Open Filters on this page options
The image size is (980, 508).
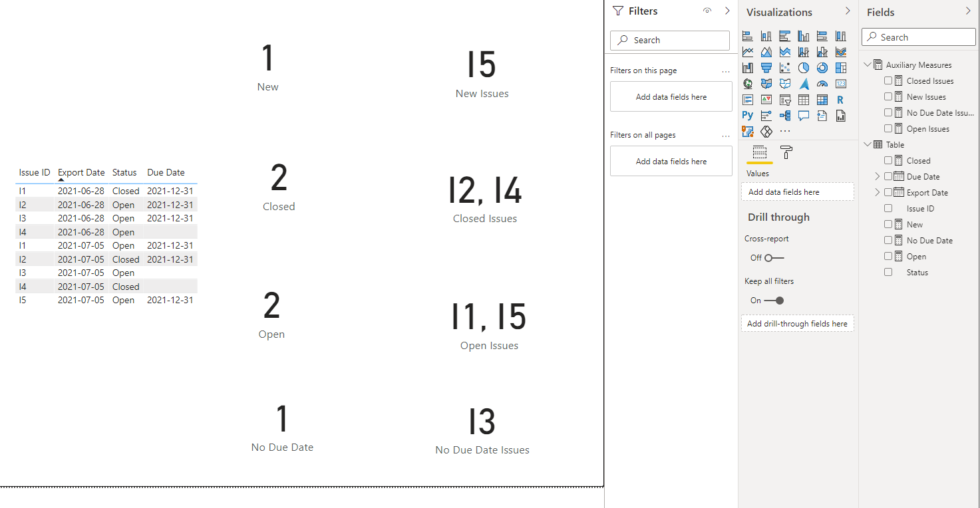726,70
